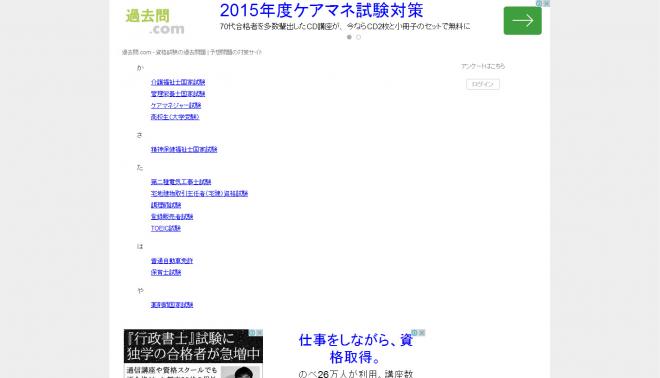Click the ログイン button
The height and width of the screenshot is (378, 660).
483,84
